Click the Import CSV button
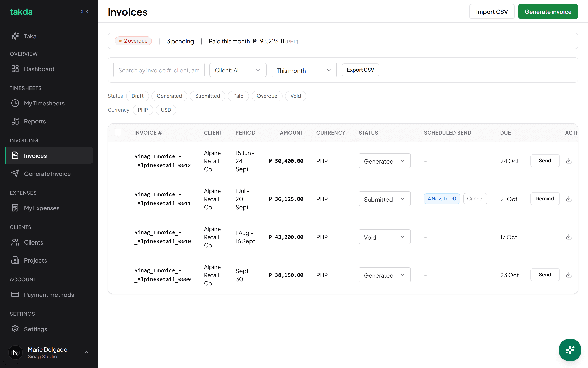 pos(492,12)
